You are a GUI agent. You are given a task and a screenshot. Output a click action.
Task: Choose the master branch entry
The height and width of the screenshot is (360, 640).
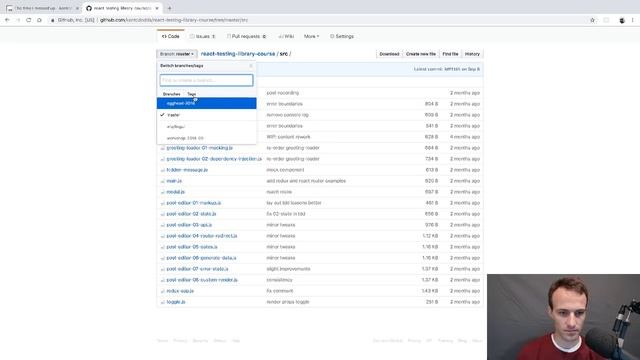tap(207, 115)
